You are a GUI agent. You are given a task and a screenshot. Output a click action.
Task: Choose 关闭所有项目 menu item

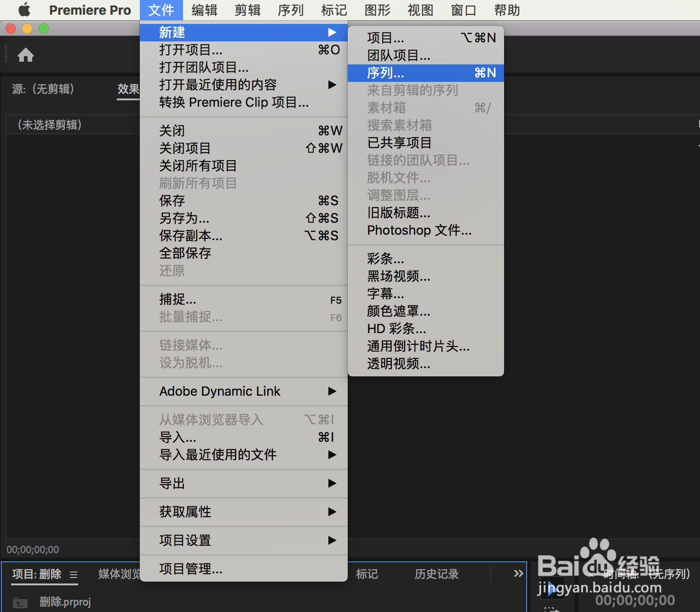coord(244,166)
